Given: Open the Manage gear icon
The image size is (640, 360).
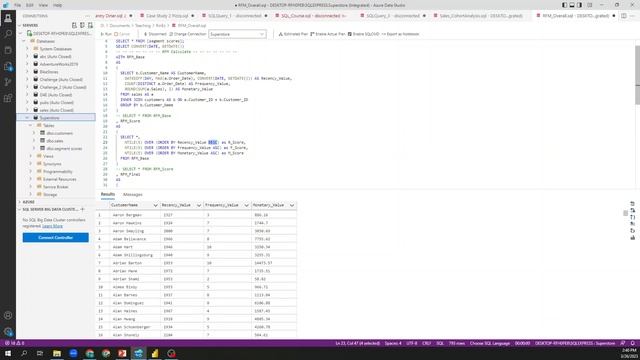Looking at the screenshot, I should [8, 331].
